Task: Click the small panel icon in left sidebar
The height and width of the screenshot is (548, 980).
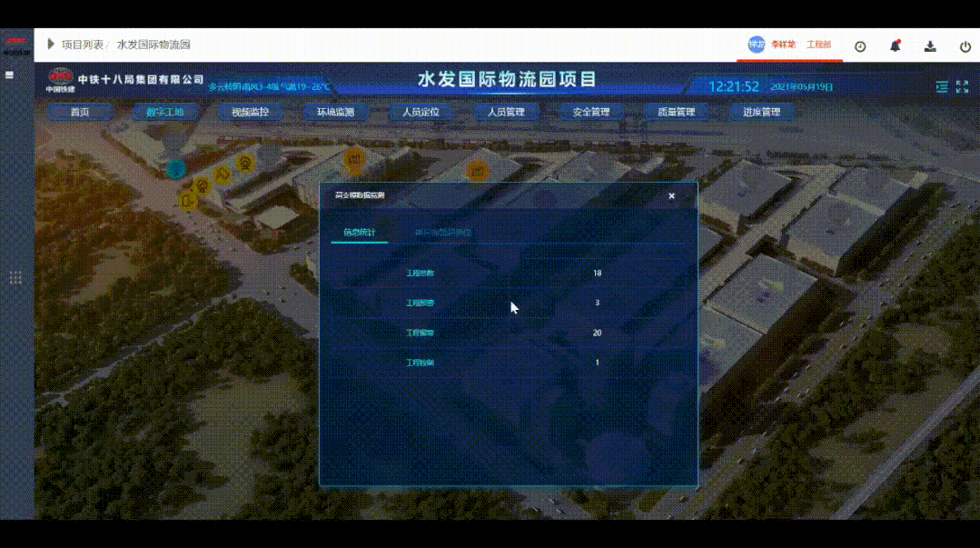Action: point(10,75)
